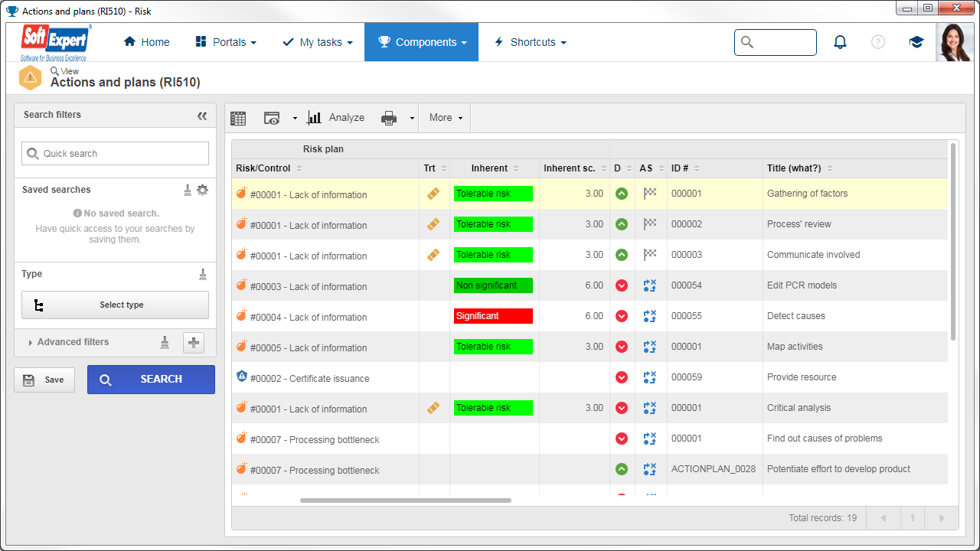
Task: Click the Save search button
Action: coord(44,380)
